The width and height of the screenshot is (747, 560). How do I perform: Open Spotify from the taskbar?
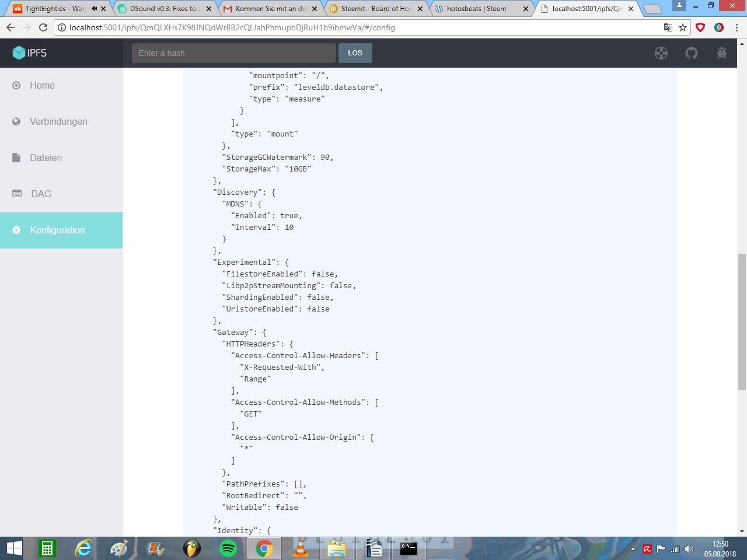coord(228,548)
